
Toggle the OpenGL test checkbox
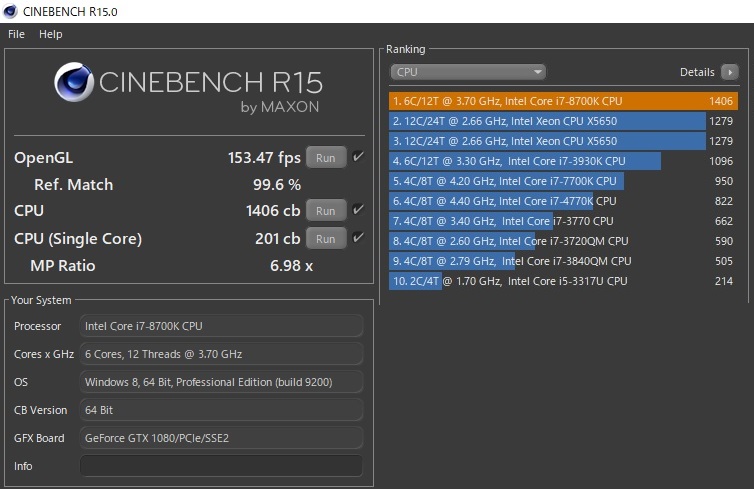358,156
